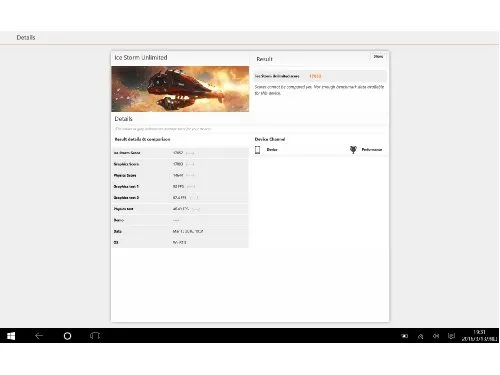Select the Graphics Score row
Viewport: 500px width, 375px height.
[x=180, y=164]
